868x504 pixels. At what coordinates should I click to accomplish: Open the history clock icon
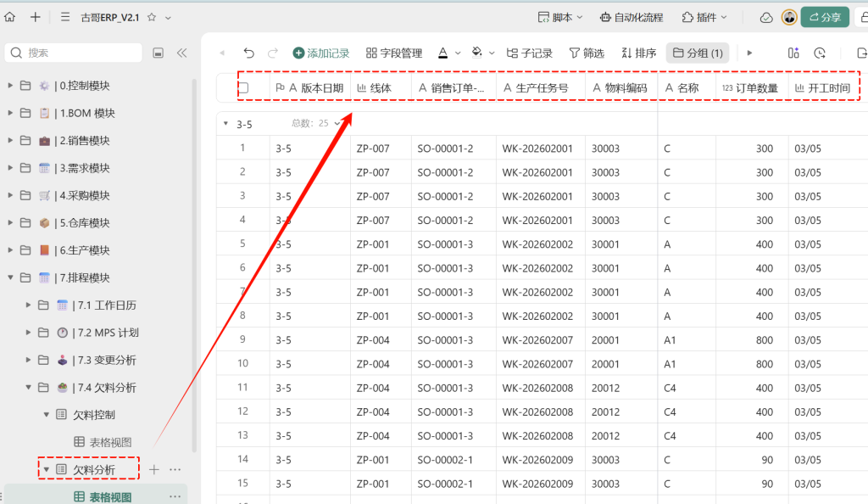820,53
